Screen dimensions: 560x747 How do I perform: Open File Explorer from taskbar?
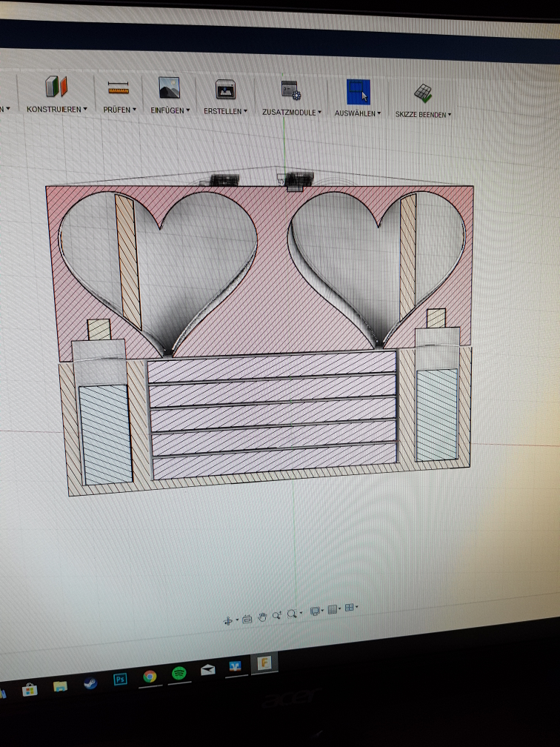point(60,686)
